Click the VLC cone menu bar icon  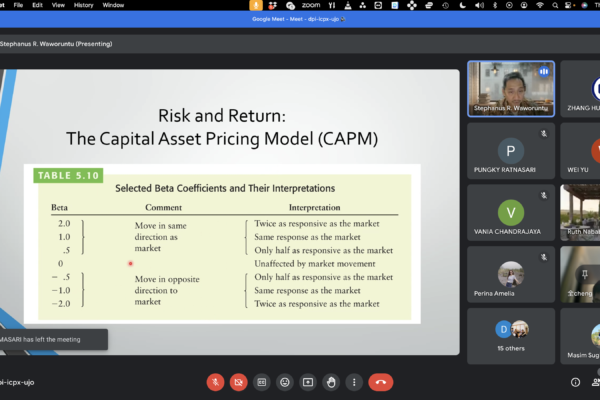(348, 5)
